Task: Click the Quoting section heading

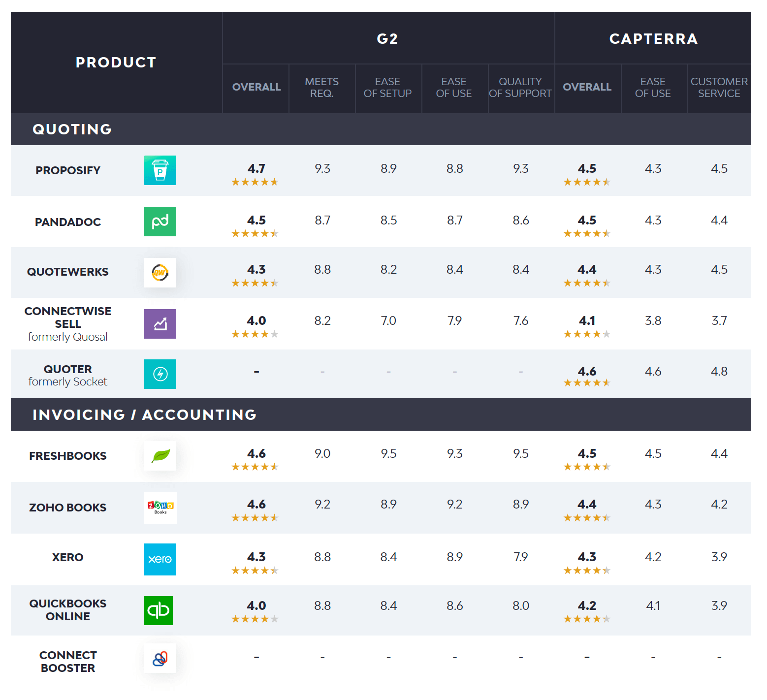Action: [72, 129]
